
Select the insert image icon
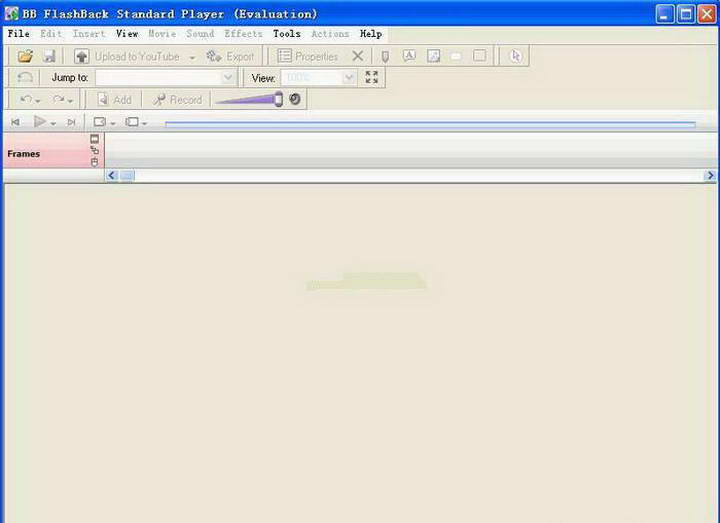(433, 56)
